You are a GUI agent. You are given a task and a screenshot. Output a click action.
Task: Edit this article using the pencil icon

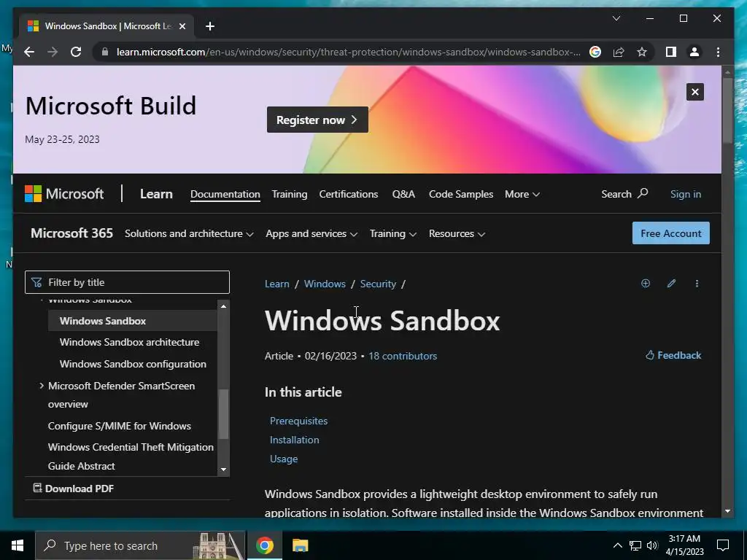[671, 284]
